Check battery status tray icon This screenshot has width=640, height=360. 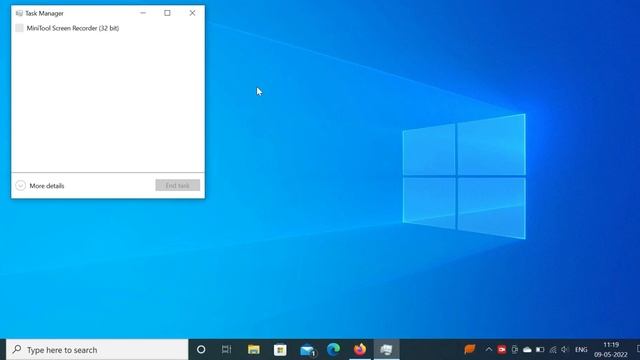[x=540, y=350]
